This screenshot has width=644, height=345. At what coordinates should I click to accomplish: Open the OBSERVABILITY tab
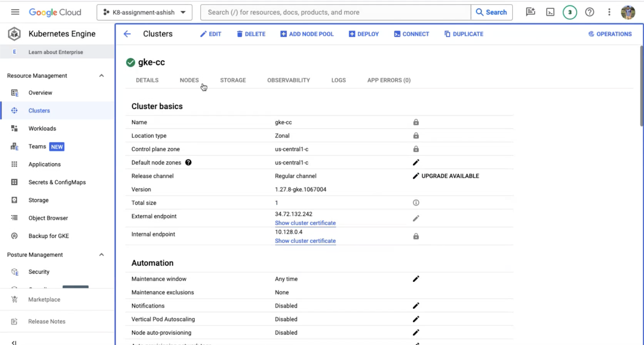click(288, 80)
